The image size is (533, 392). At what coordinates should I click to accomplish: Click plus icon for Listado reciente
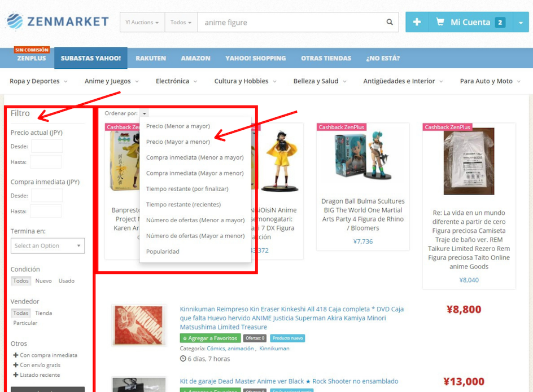pyautogui.click(x=16, y=375)
